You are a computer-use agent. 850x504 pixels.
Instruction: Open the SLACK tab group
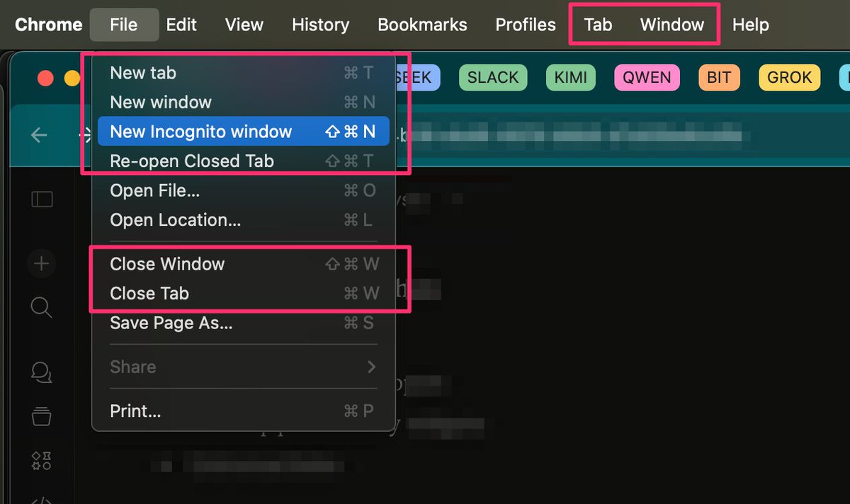(493, 77)
